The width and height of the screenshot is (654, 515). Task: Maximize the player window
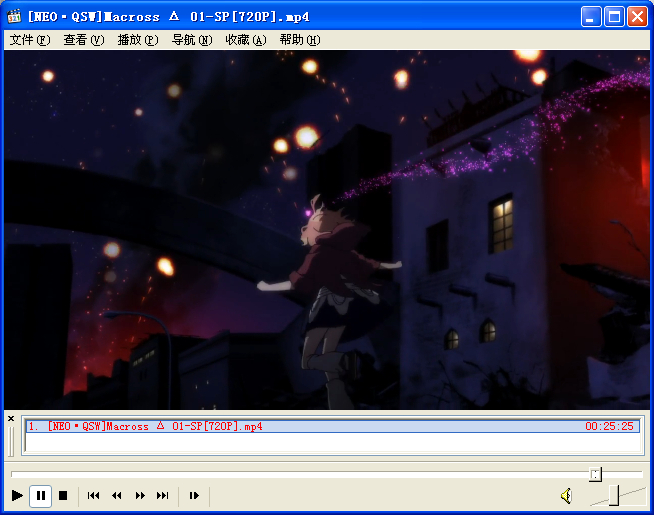click(614, 17)
